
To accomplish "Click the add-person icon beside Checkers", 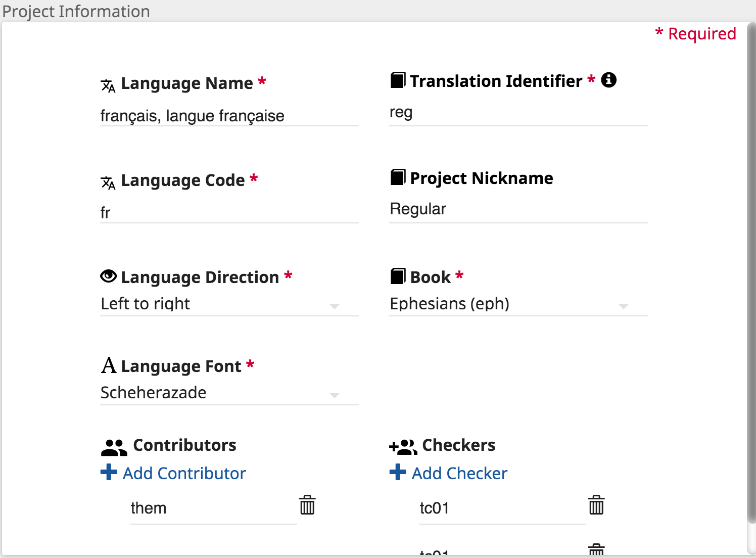I will point(402,445).
